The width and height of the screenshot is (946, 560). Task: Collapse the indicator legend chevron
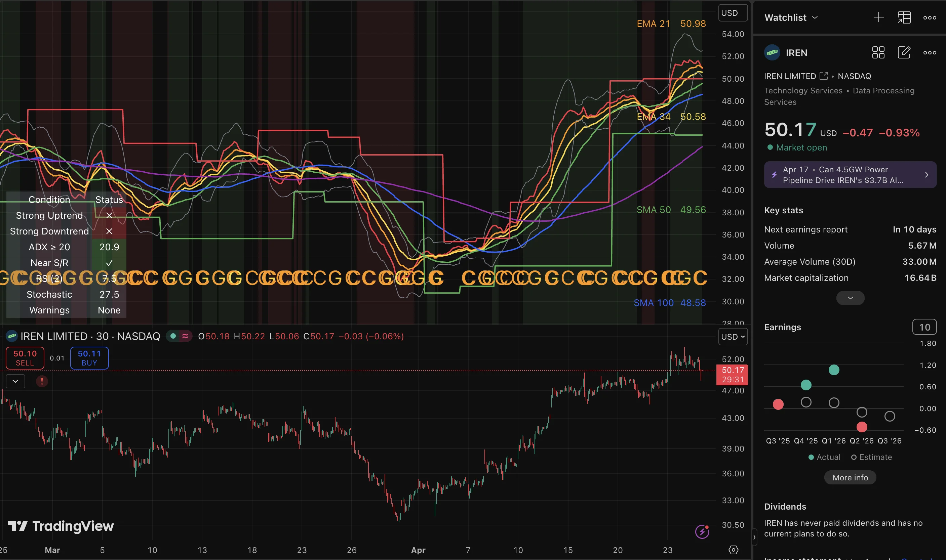coord(15,381)
